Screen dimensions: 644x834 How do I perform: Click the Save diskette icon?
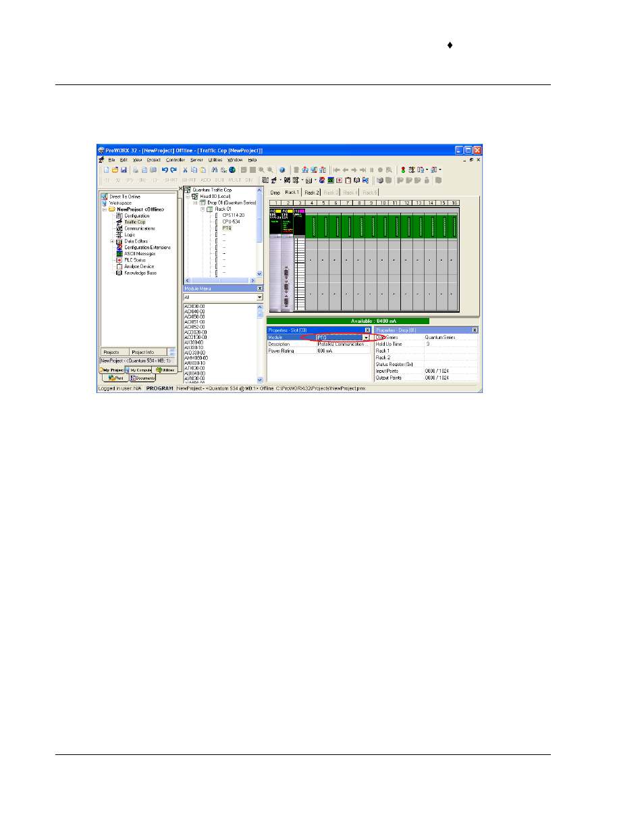[124, 170]
